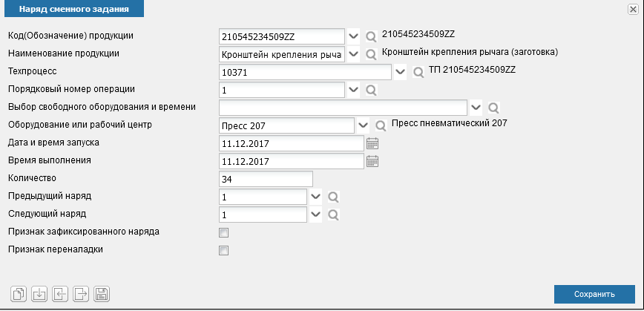Search Техпроцесс with the magnifier icon

pos(418,72)
